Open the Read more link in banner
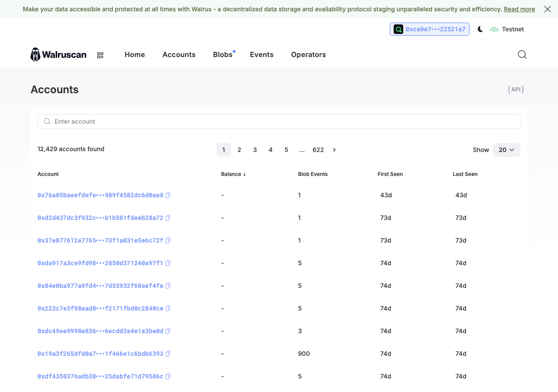Screen dimensions: 558x392 [519, 9]
